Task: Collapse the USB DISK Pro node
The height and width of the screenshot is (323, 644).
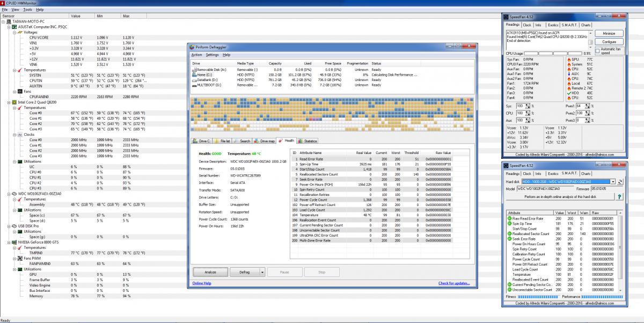Action: pyautogui.click(x=10, y=226)
